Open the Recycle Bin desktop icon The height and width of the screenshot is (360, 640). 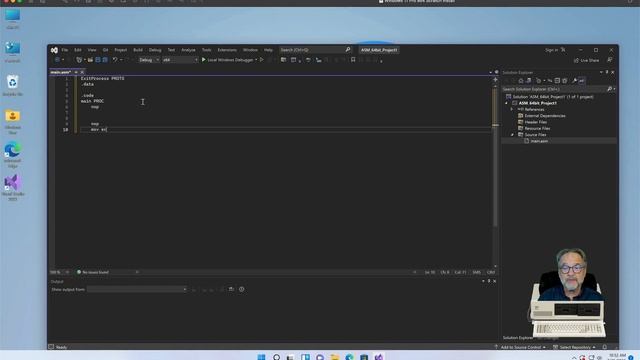tap(13, 85)
